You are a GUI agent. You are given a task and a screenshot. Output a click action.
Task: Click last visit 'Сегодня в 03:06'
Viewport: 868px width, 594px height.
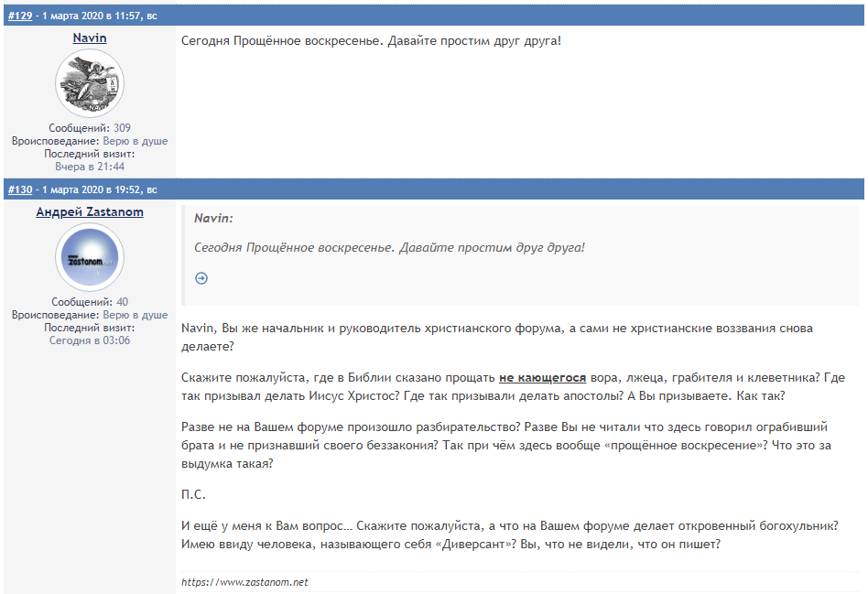point(90,340)
